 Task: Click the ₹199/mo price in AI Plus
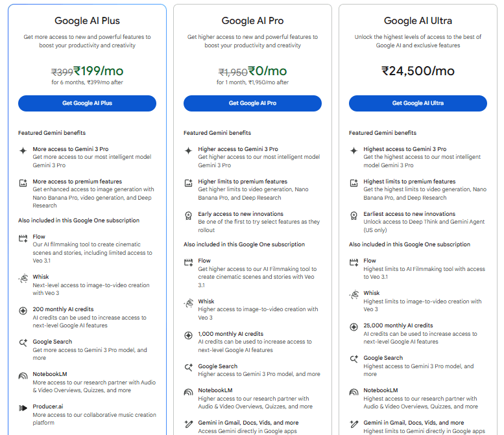[99, 71]
